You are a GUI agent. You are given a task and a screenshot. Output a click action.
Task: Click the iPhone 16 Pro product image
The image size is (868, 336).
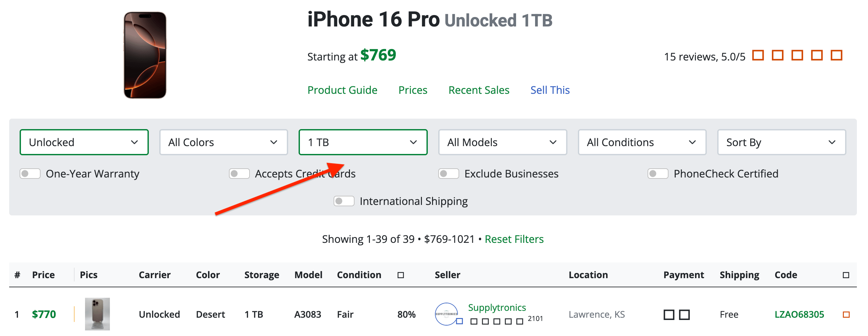coord(145,55)
